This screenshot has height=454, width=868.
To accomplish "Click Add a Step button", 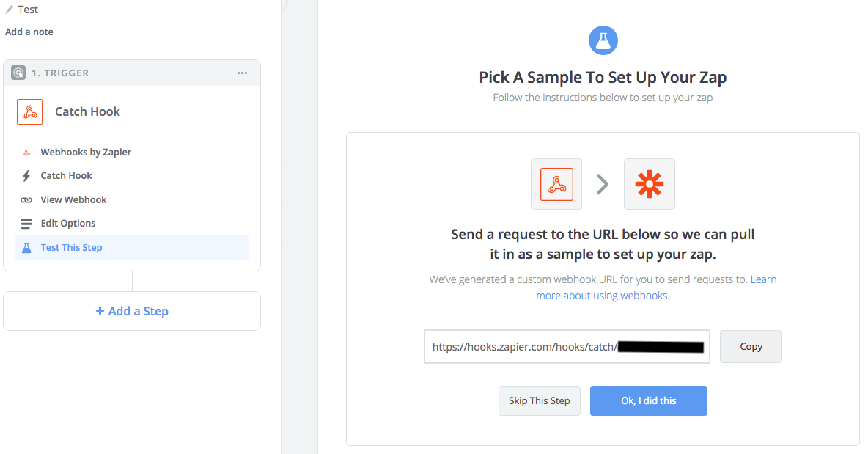I will pos(132,311).
